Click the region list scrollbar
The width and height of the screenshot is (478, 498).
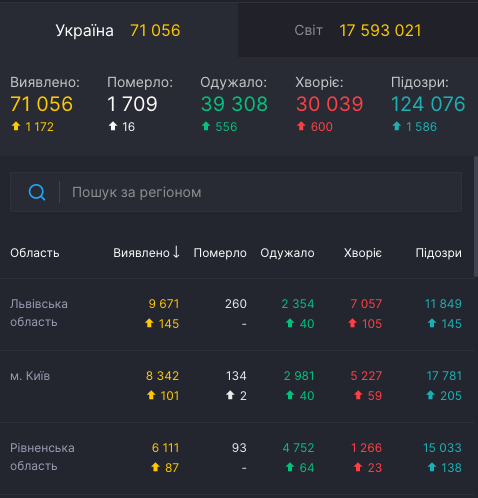point(476,216)
